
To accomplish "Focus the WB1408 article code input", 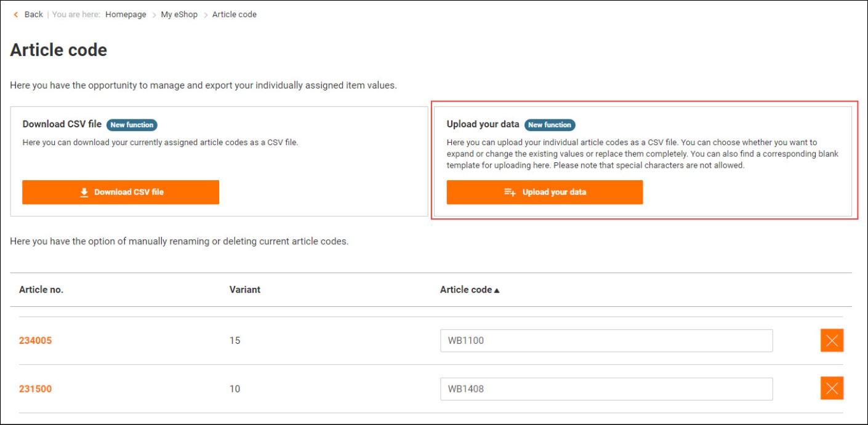I will click(x=606, y=389).
